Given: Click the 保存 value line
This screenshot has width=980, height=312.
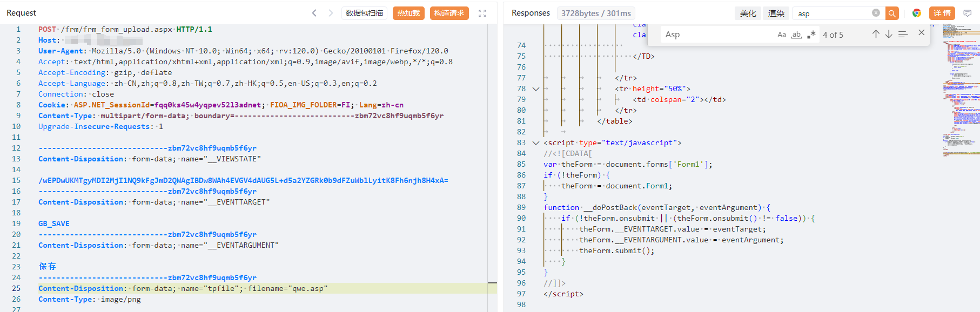Looking at the screenshot, I should click(x=47, y=267).
